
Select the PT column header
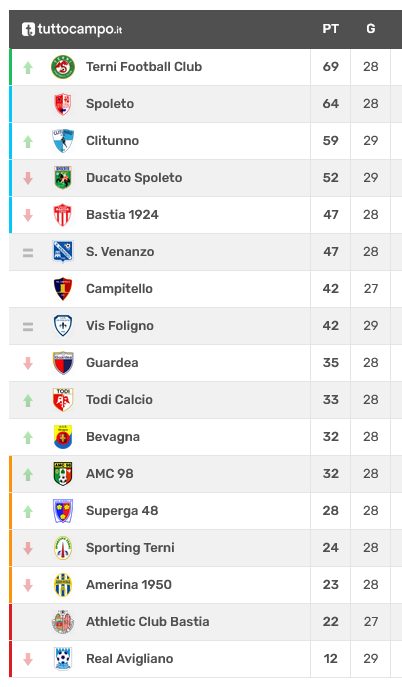pyautogui.click(x=331, y=29)
